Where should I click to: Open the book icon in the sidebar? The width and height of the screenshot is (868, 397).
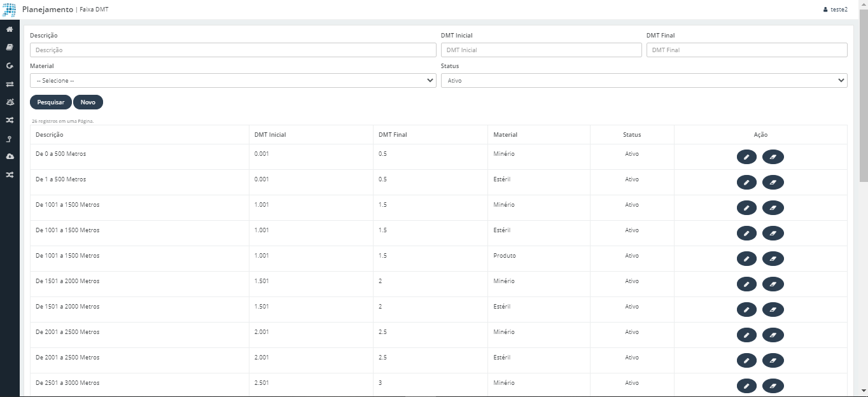coord(10,47)
